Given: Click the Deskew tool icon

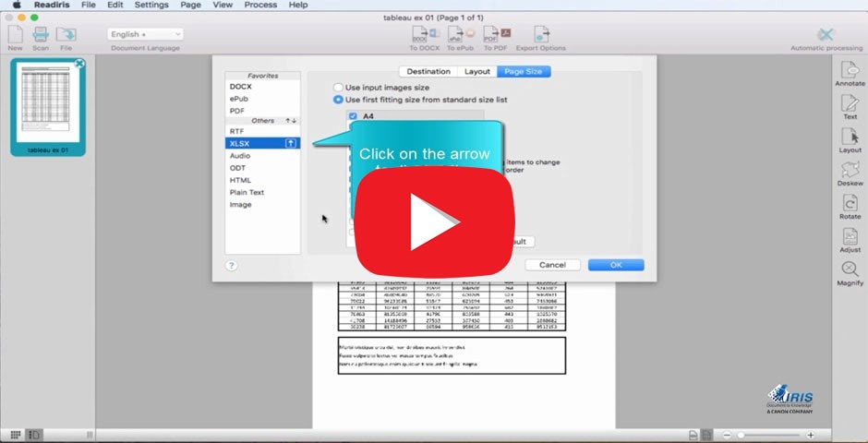Looking at the screenshot, I should [850, 170].
